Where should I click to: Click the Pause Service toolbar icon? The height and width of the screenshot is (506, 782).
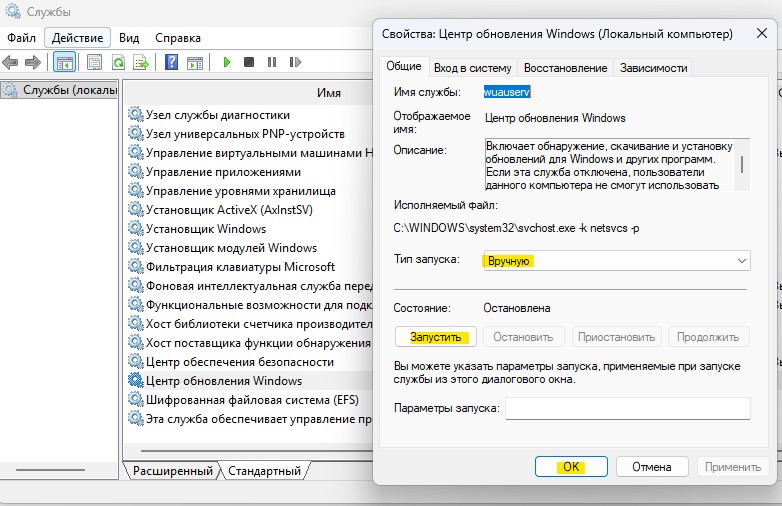272,62
